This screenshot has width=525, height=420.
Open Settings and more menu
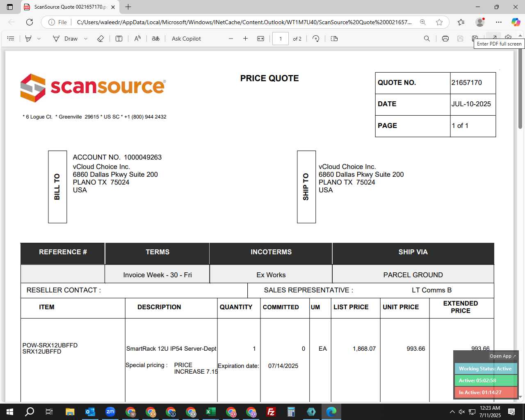[499, 22]
